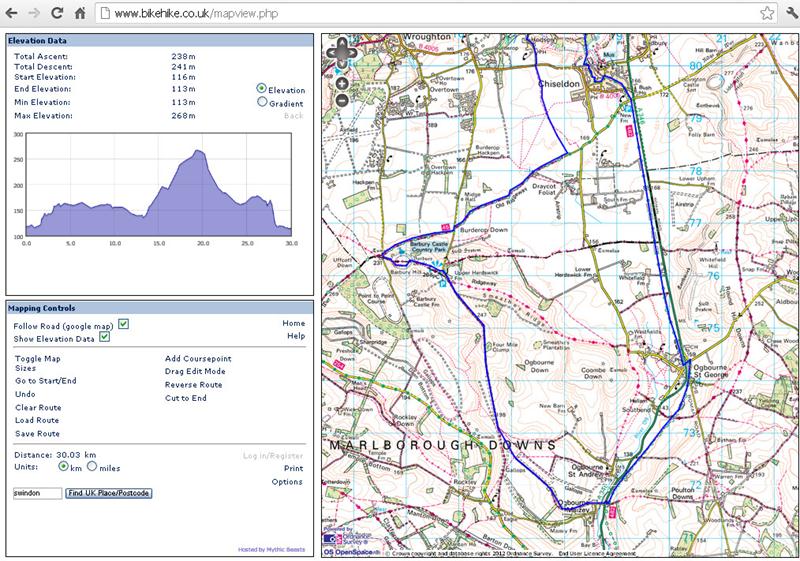Toggle the Show Elevation Data checkbox

pyautogui.click(x=104, y=337)
